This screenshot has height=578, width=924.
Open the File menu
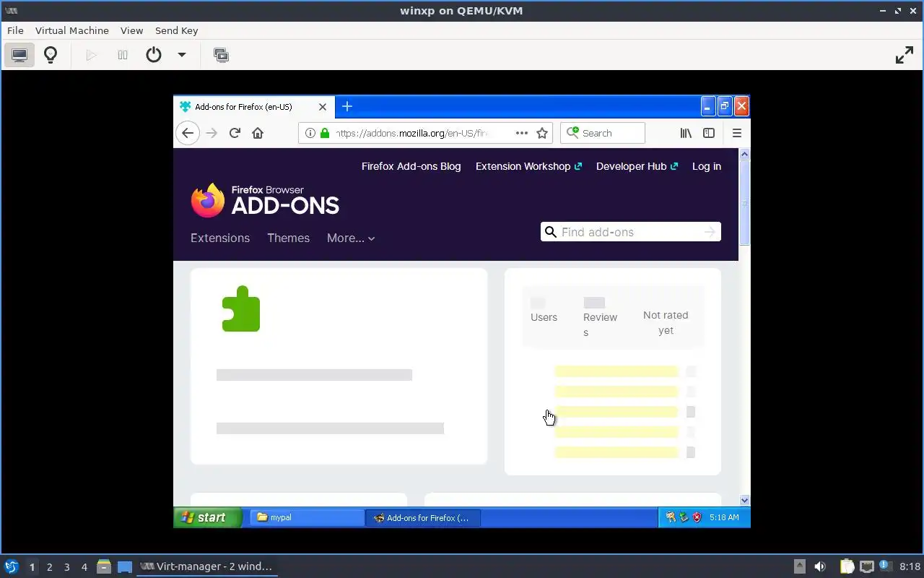tap(15, 30)
